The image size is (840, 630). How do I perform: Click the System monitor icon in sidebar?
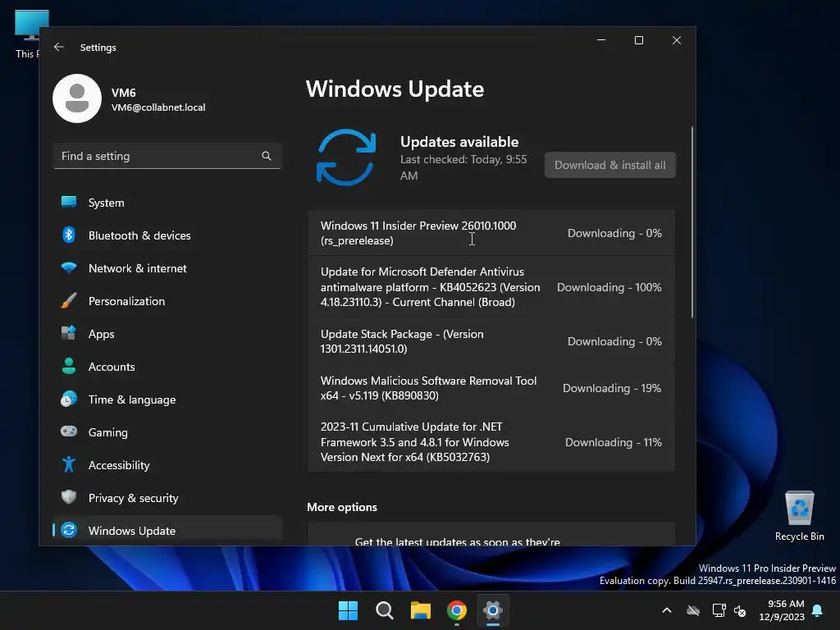69,202
